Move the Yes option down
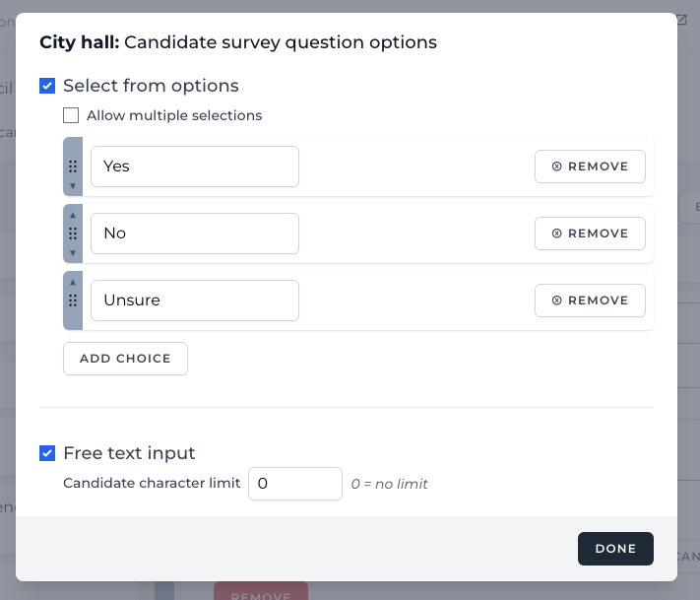Viewport: 700px width, 600px height. point(73,186)
